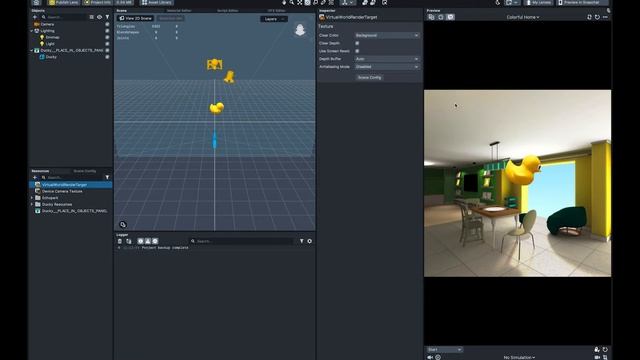The image size is (640, 360).
Task: Open the filter icon in Objects panel
Action: [107, 17]
